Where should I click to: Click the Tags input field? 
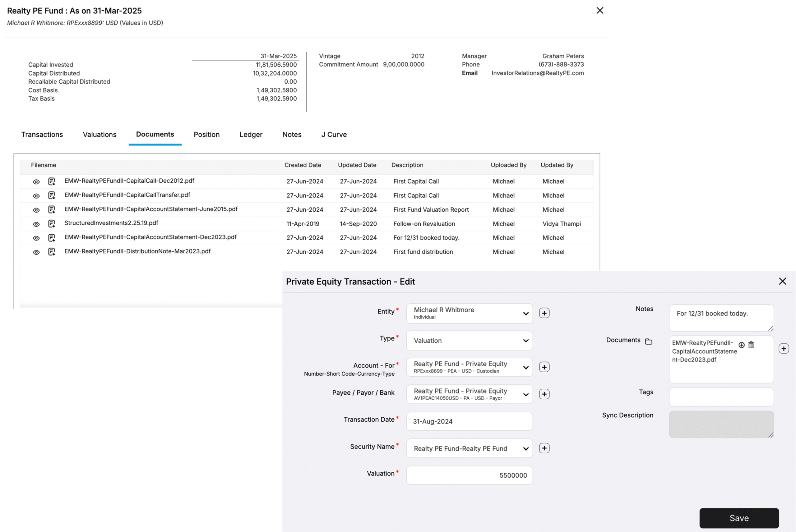tap(721, 397)
